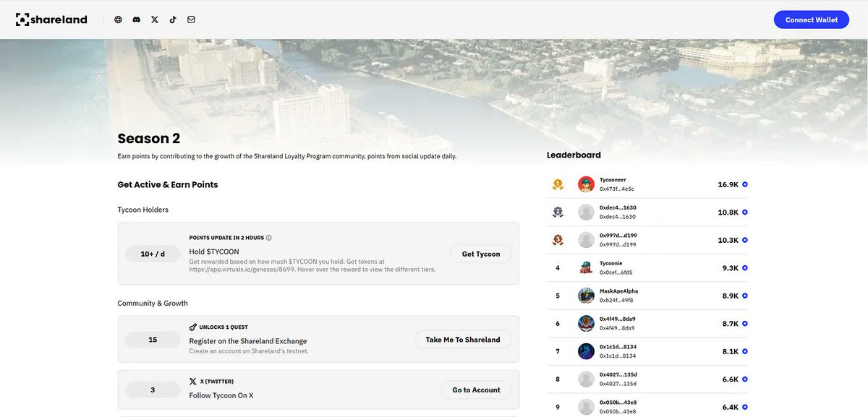Open the TikTok icon in header
This screenshot has height=417, width=868.
click(x=173, y=20)
